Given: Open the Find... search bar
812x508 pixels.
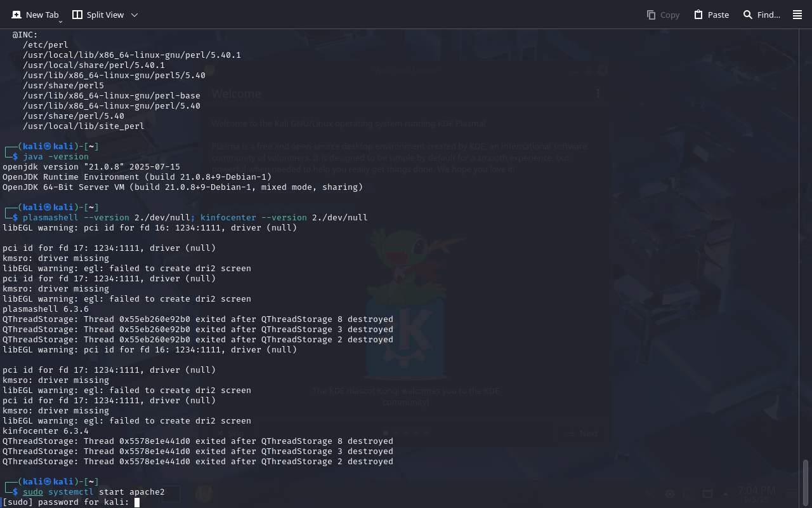Looking at the screenshot, I should (x=762, y=15).
